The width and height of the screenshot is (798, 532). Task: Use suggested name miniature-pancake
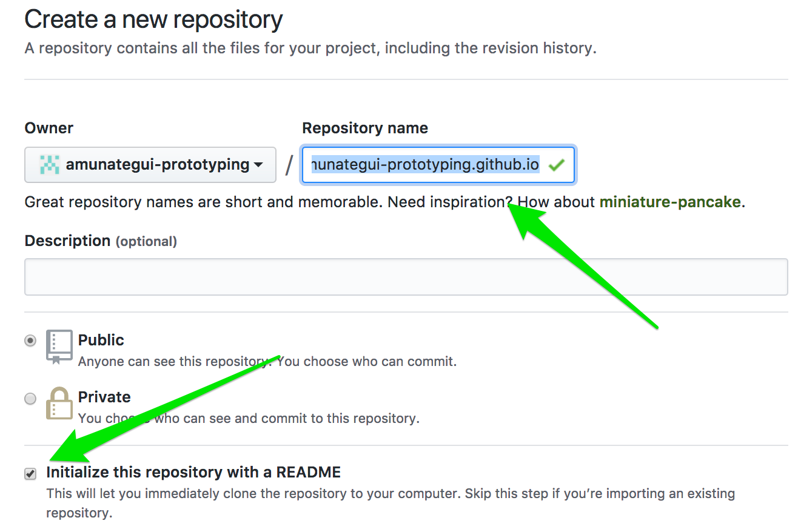670,202
